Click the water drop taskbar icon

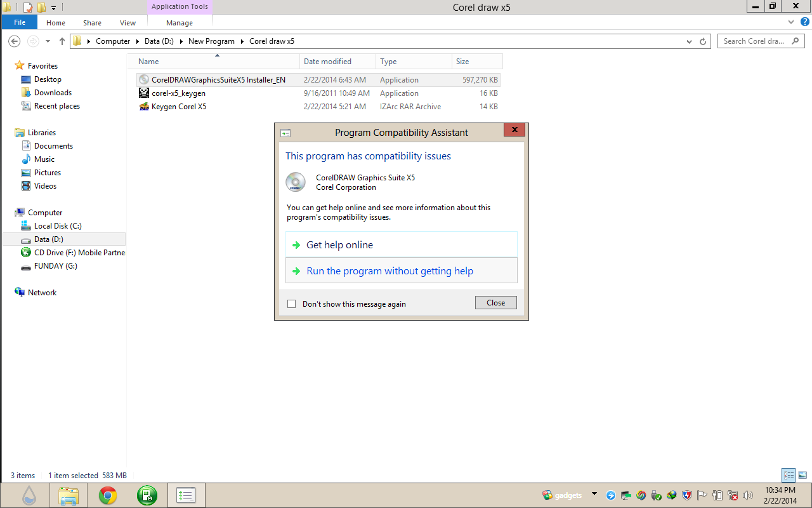[x=29, y=495]
